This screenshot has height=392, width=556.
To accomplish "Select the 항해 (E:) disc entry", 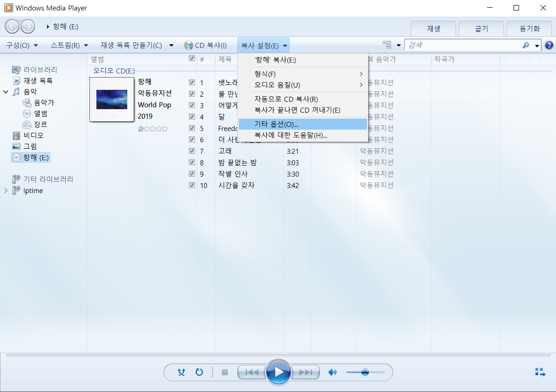I will 31,157.
